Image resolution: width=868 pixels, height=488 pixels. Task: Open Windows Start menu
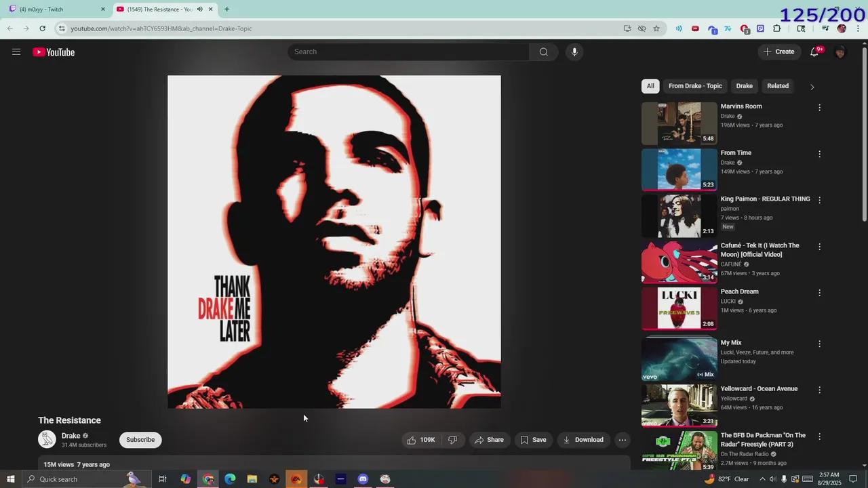click(11, 479)
